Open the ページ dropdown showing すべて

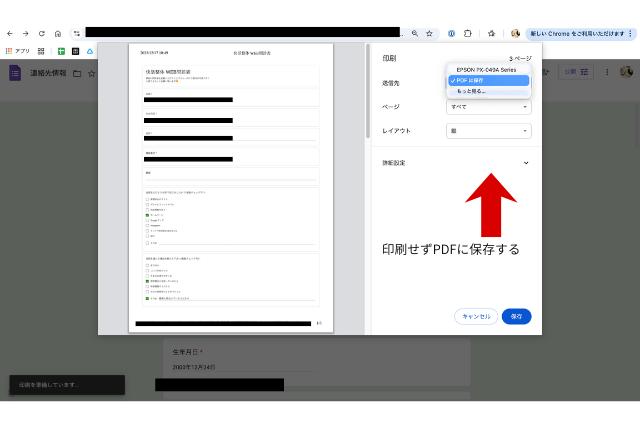[x=489, y=107]
